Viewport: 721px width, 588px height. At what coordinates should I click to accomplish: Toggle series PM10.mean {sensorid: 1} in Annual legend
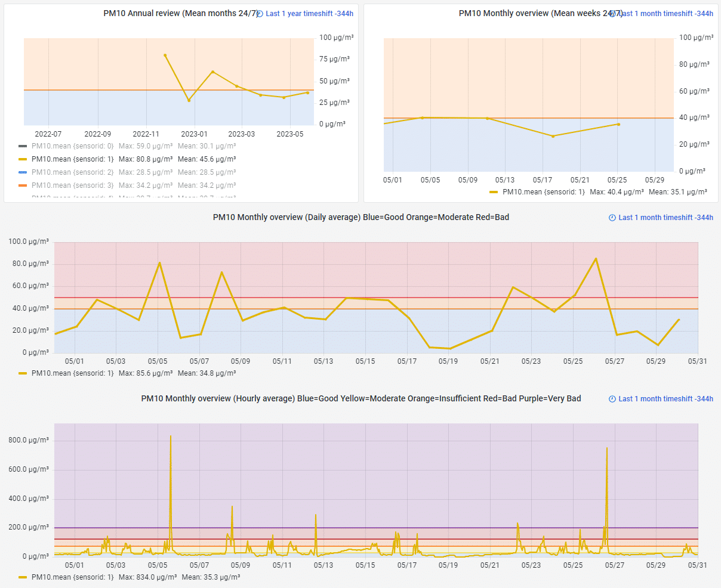pyautogui.click(x=72, y=159)
